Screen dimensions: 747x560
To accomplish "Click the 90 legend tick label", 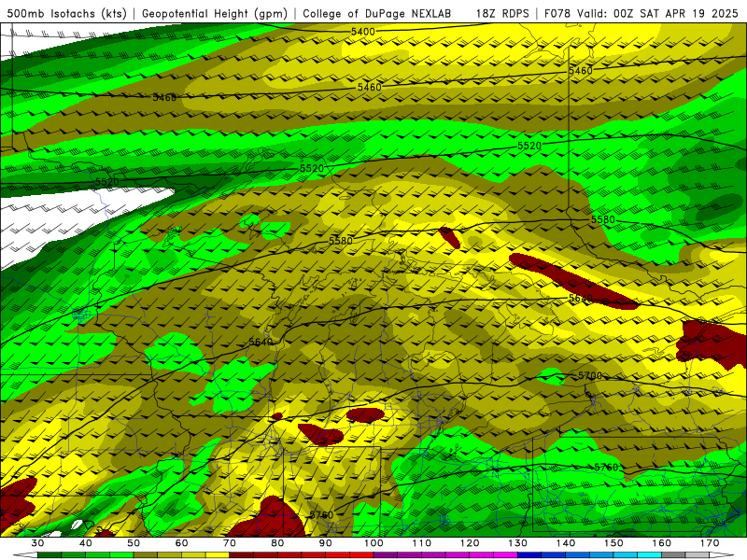I will [325, 543].
